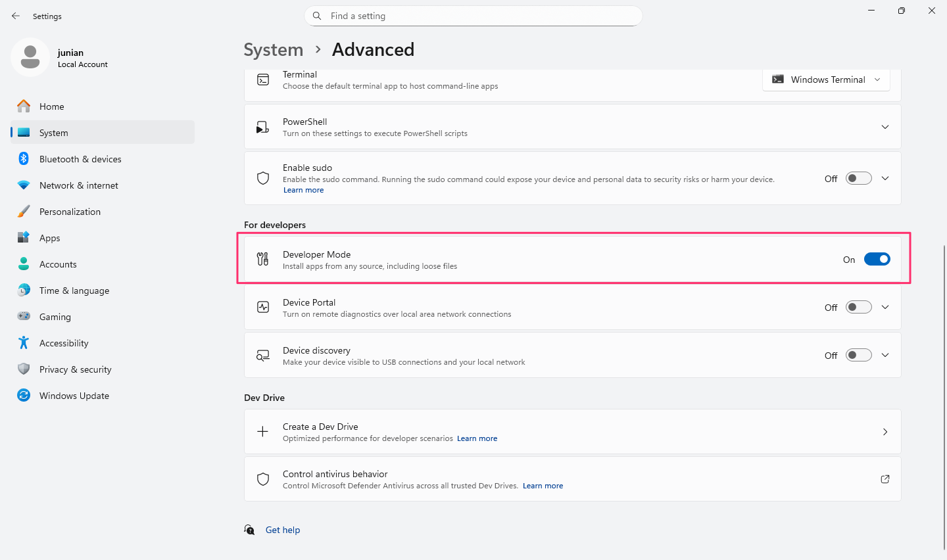Click the PowerShell row icon

click(263, 127)
